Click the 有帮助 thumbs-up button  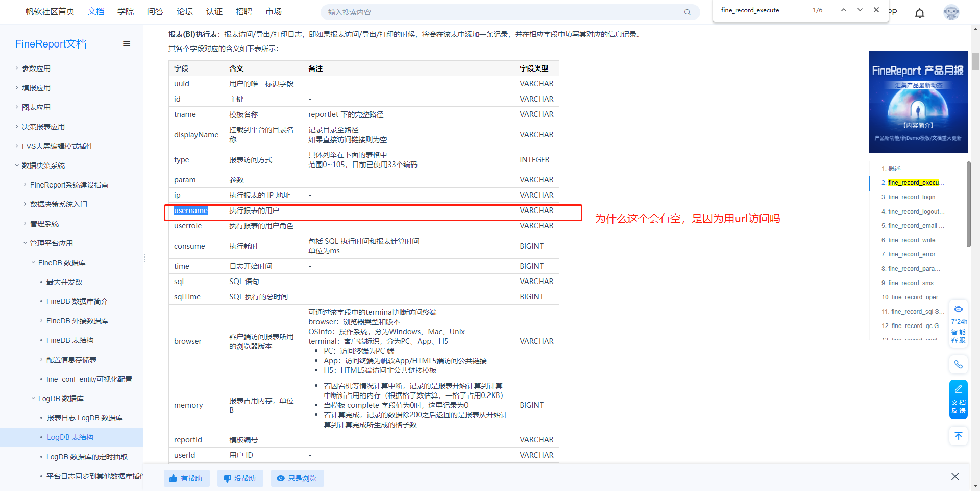[x=186, y=478]
